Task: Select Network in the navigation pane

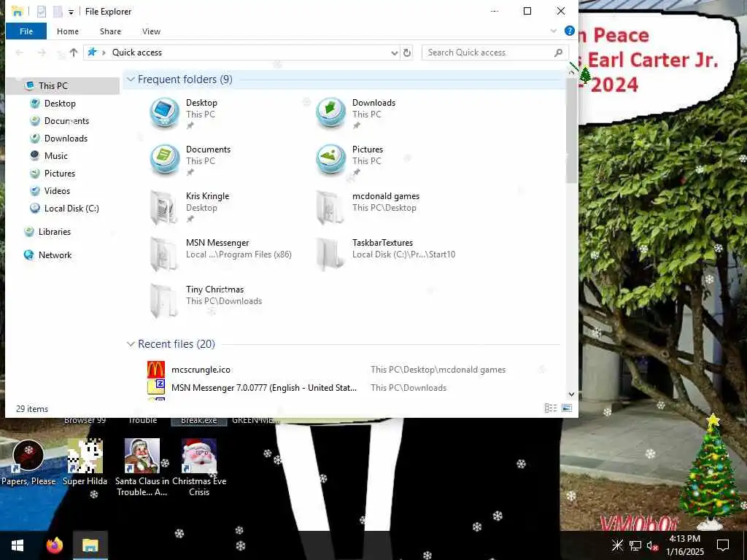Action: tap(55, 255)
